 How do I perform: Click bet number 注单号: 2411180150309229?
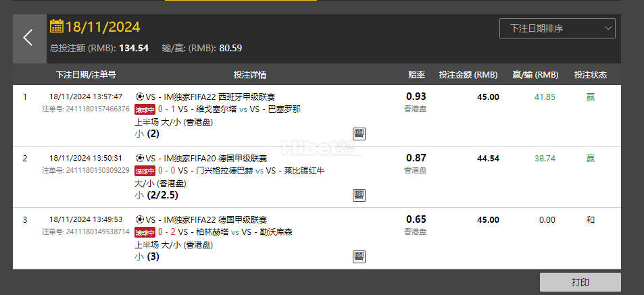tap(86, 170)
